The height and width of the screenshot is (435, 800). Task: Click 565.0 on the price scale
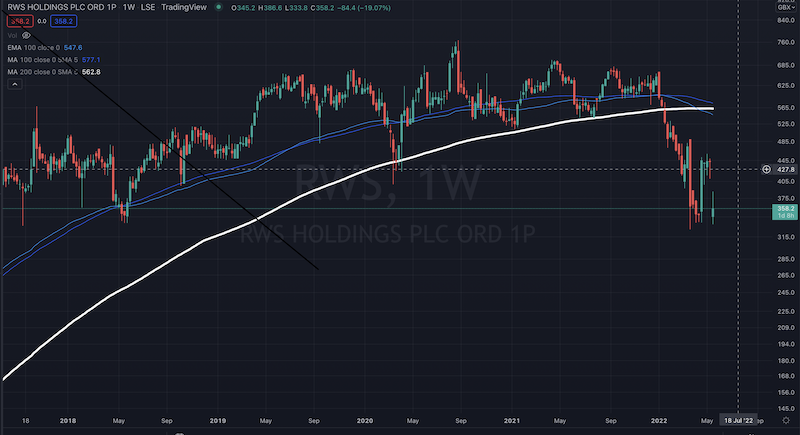pyautogui.click(x=786, y=108)
